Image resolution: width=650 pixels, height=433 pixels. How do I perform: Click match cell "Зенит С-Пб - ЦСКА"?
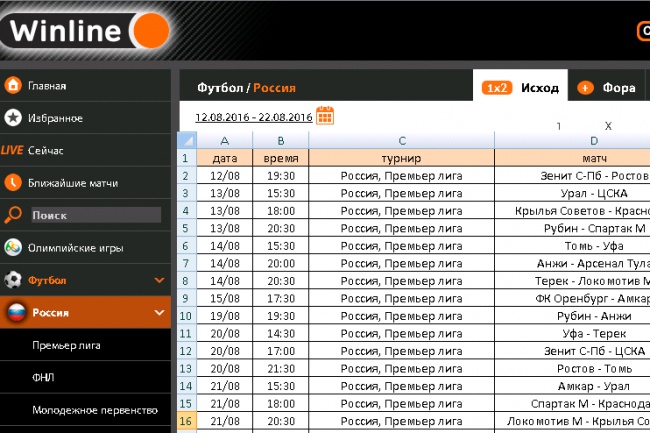pos(573,351)
